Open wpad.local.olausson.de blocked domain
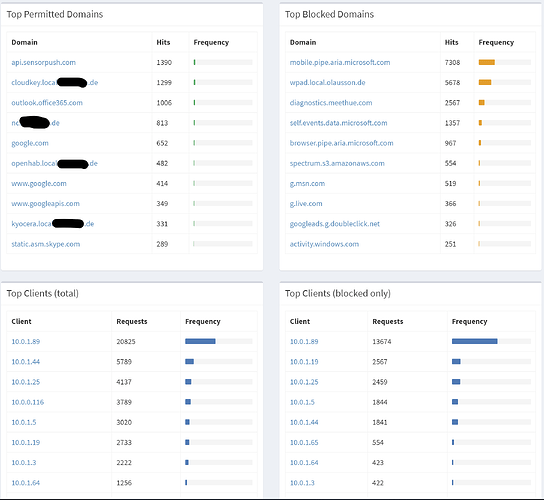Image resolution: width=544 pixels, height=500 pixels. pyautogui.click(x=328, y=83)
